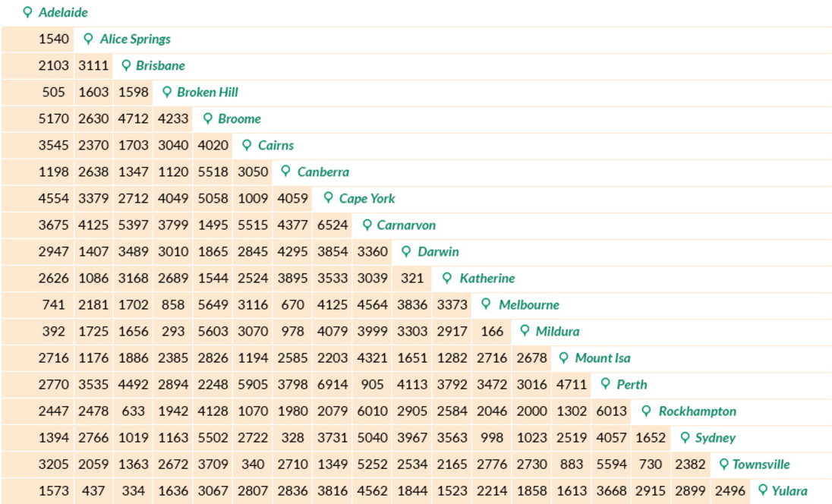Viewport: 832px width, 504px height.
Task: Click the location pin beside Cairns
Action: click(247, 145)
